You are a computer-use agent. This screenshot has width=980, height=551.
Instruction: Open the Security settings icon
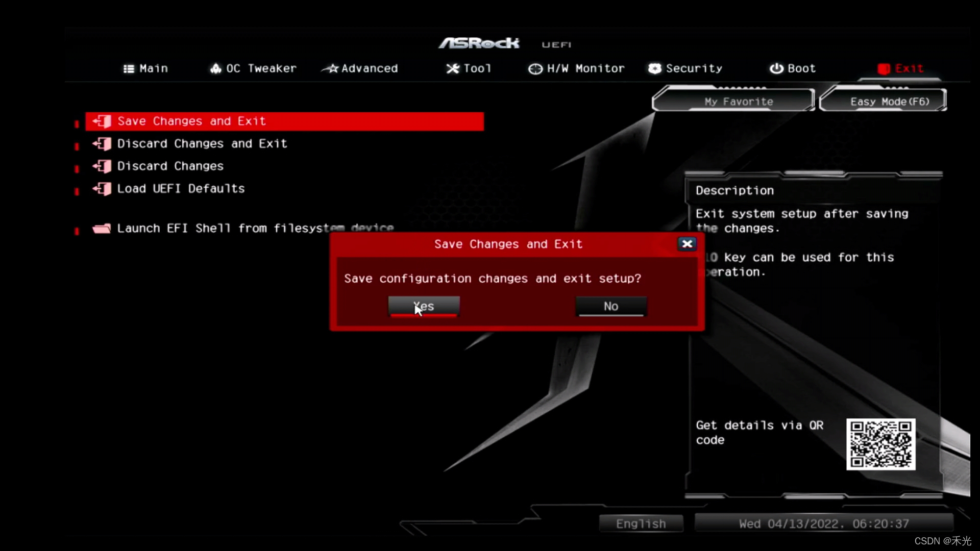653,68
